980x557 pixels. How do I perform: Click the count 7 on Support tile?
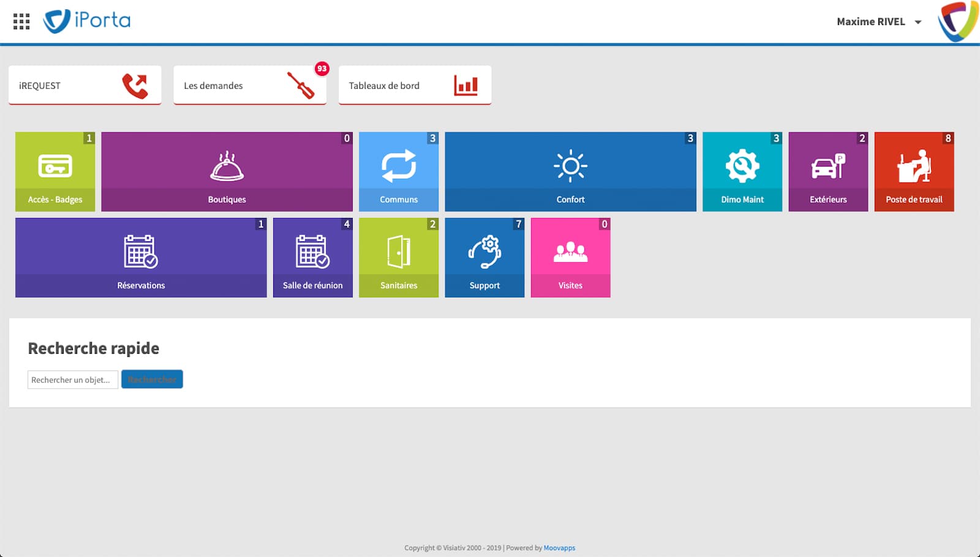click(x=519, y=224)
